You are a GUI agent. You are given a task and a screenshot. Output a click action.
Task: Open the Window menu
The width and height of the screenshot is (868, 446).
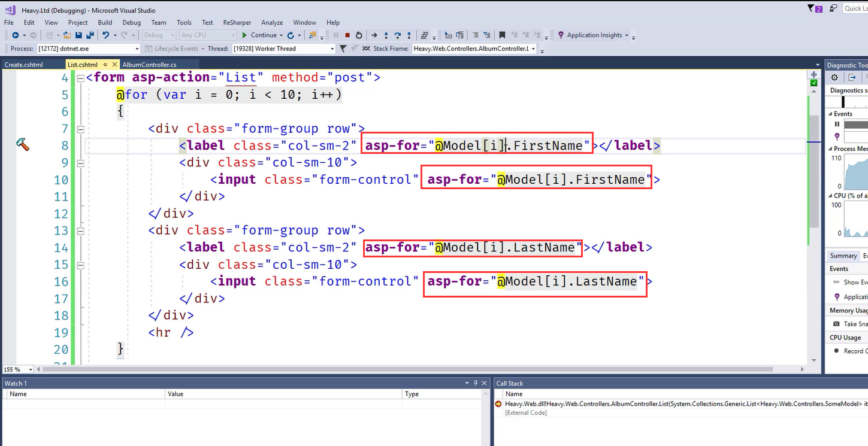304,23
